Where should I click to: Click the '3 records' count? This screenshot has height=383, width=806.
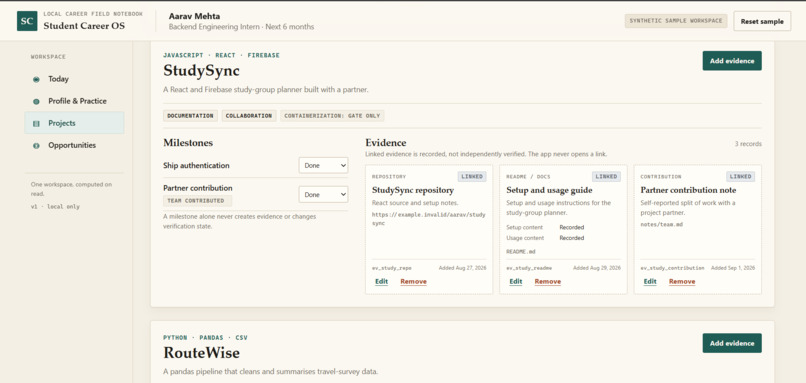pos(748,144)
